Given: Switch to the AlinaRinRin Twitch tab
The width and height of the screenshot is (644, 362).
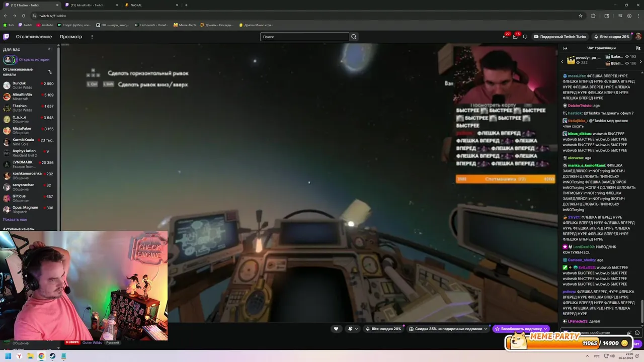Looking at the screenshot, I should (91, 5).
